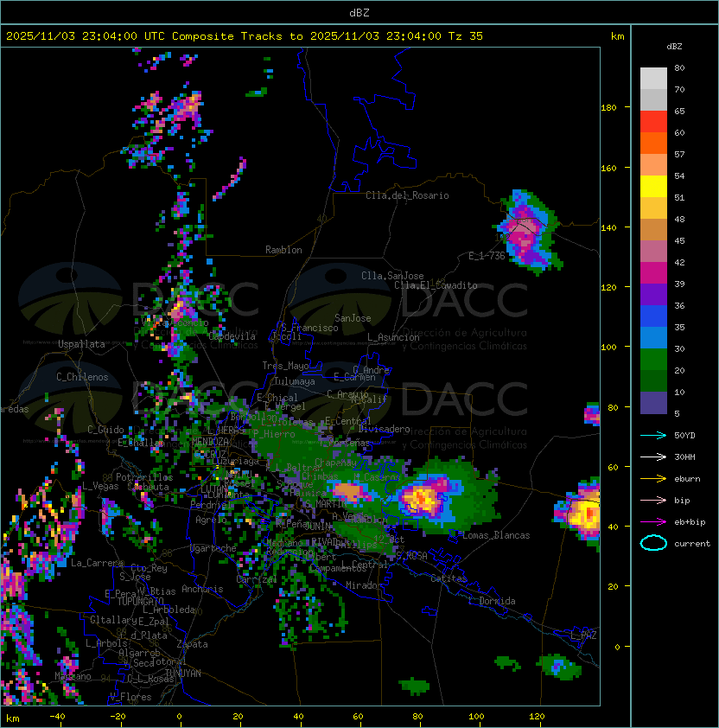Click the 'Tres_Mayo' map label

[x=285, y=366]
